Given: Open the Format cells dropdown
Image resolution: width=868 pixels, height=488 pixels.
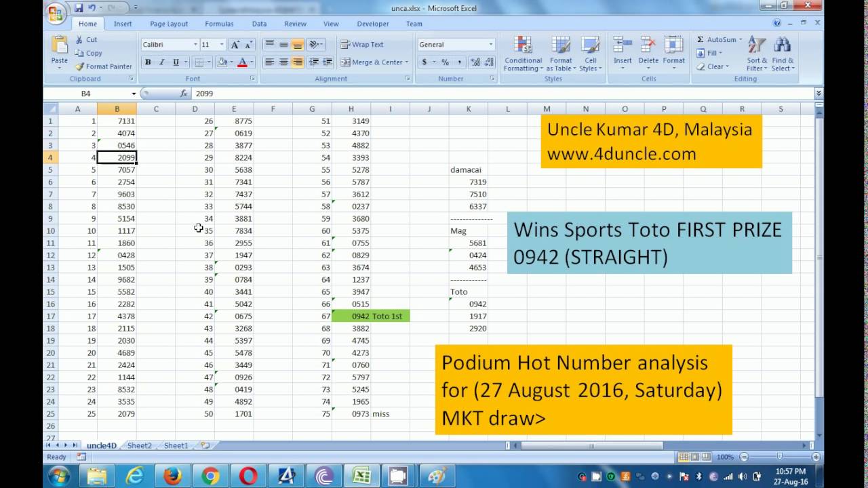Looking at the screenshot, I should pyautogui.click(x=673, y=54).
